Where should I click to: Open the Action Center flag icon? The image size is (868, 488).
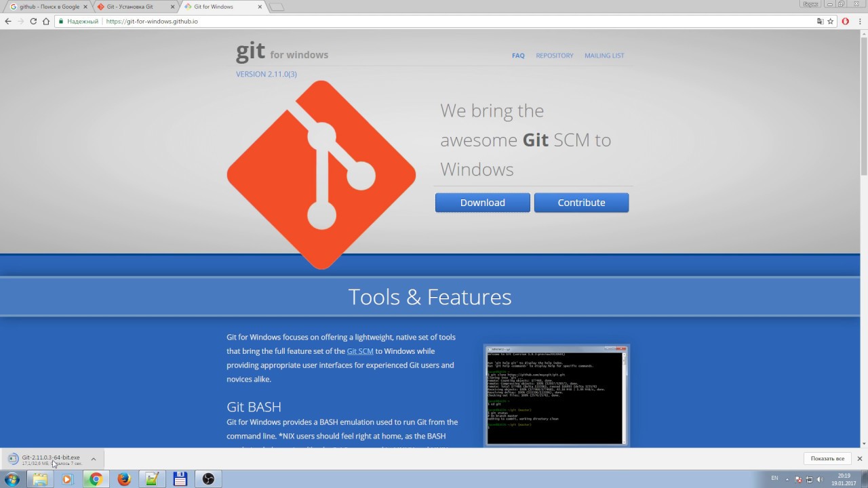[798, 479]
